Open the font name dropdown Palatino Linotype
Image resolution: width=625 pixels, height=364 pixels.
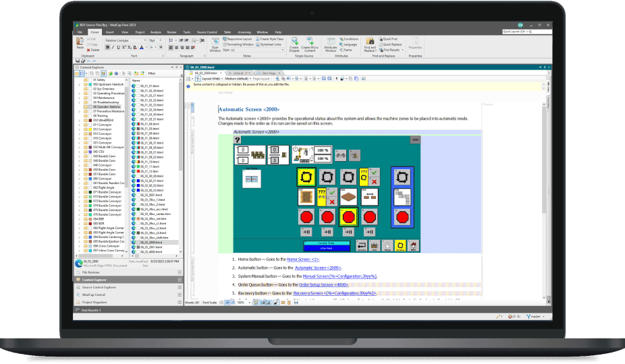tap(124, 40)
